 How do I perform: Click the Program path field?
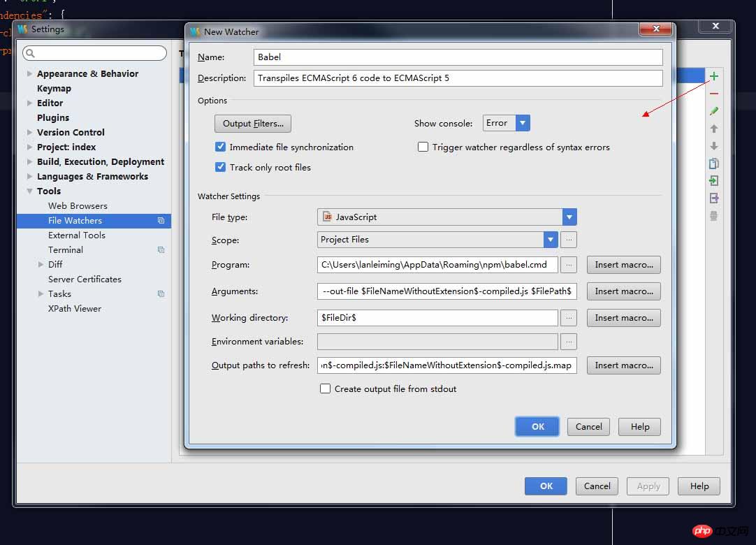(x=437, y=265)
